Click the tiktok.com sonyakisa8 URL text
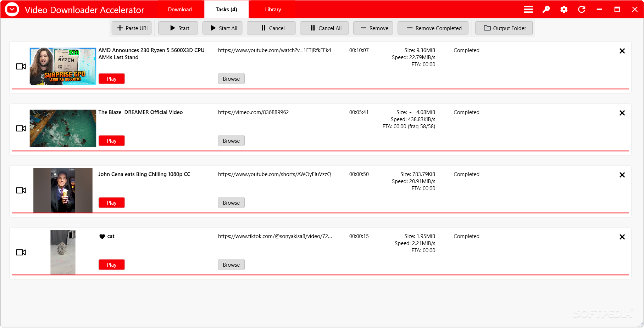 (275, 236)
